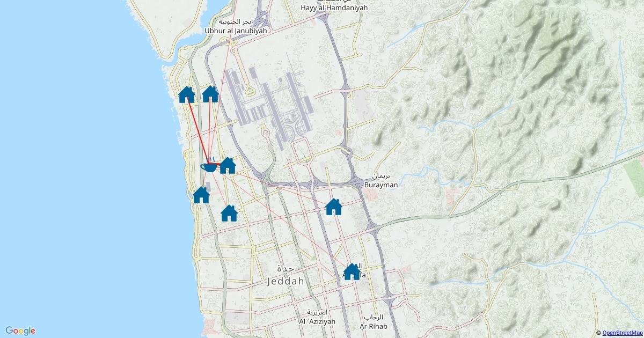Click the Arabic جدة label above Jeddah
The height and width of the screenshot is (338, 644).
click(x=286, y=268)
